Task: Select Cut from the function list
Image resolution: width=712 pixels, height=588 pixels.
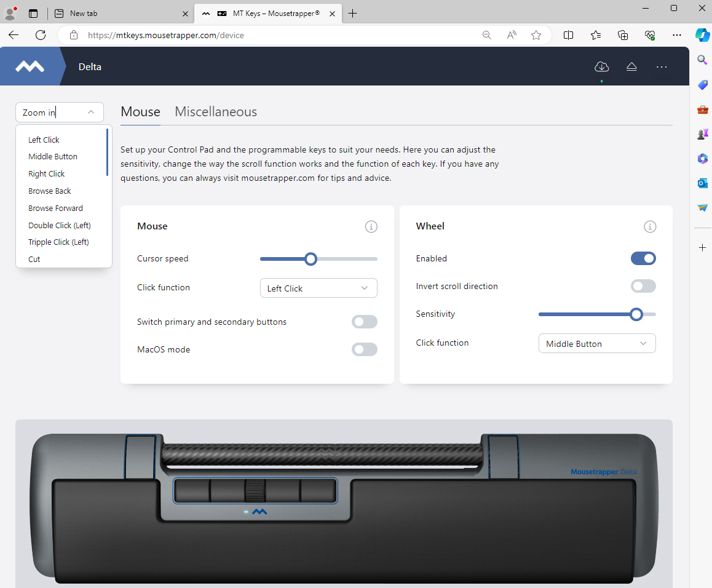Action: tap(34, 260)
